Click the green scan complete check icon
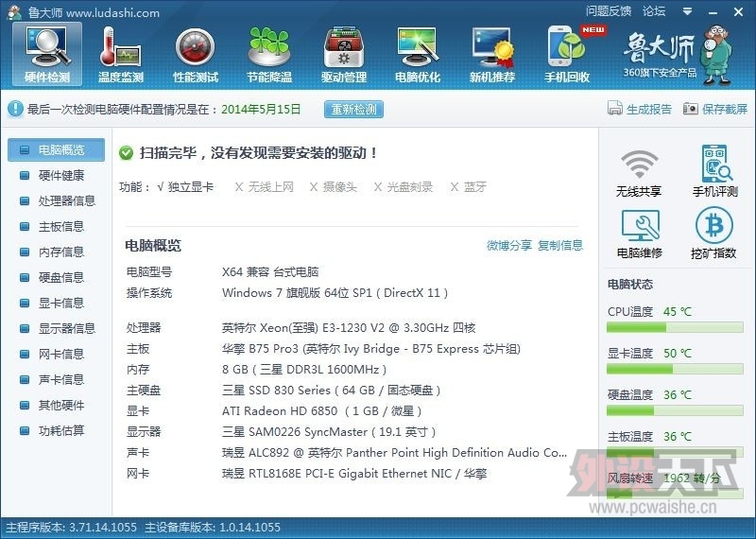Viewport: 756px width, 539px height. (x=126, y=153)
